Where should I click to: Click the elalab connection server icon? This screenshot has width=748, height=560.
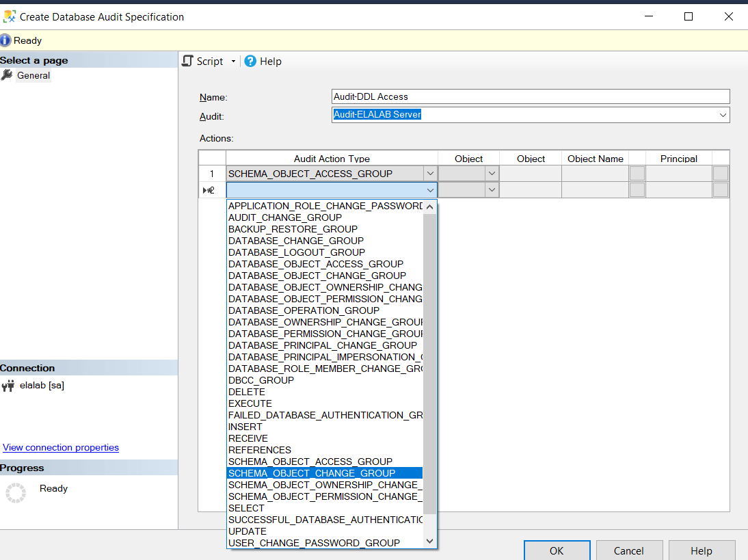pos(8,386)
